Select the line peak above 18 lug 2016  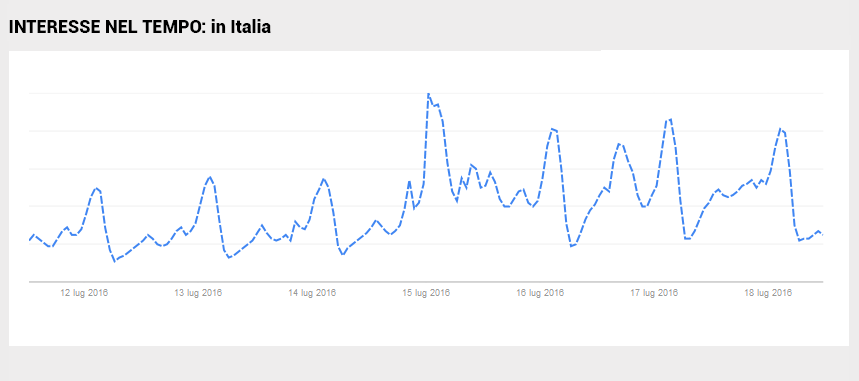click(x=781, y=129)
